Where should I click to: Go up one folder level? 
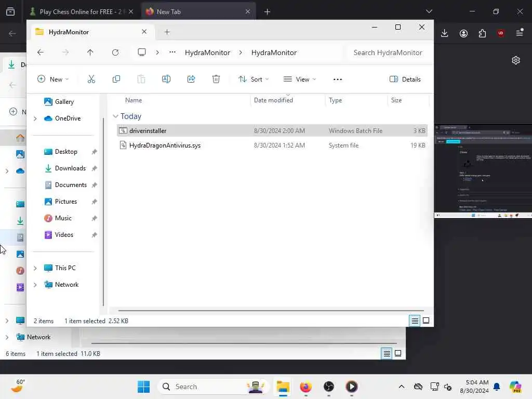pyautogui.click(x=90, y=52)
